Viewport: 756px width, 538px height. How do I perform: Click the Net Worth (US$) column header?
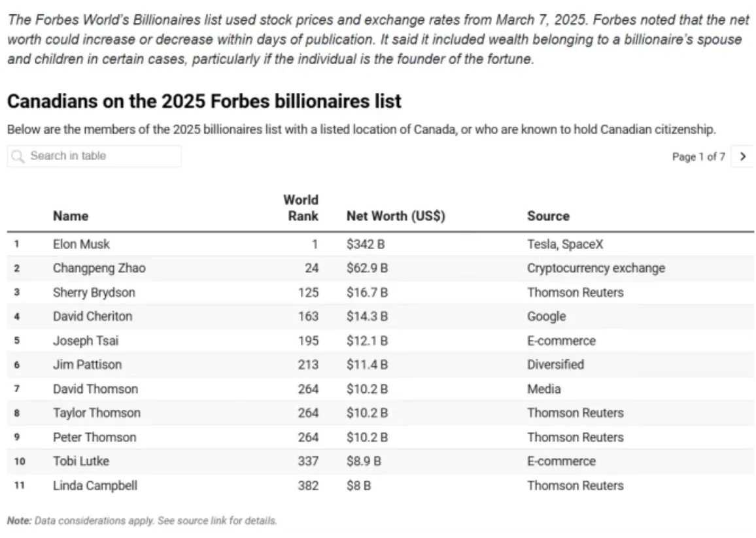tap(396, 216)
